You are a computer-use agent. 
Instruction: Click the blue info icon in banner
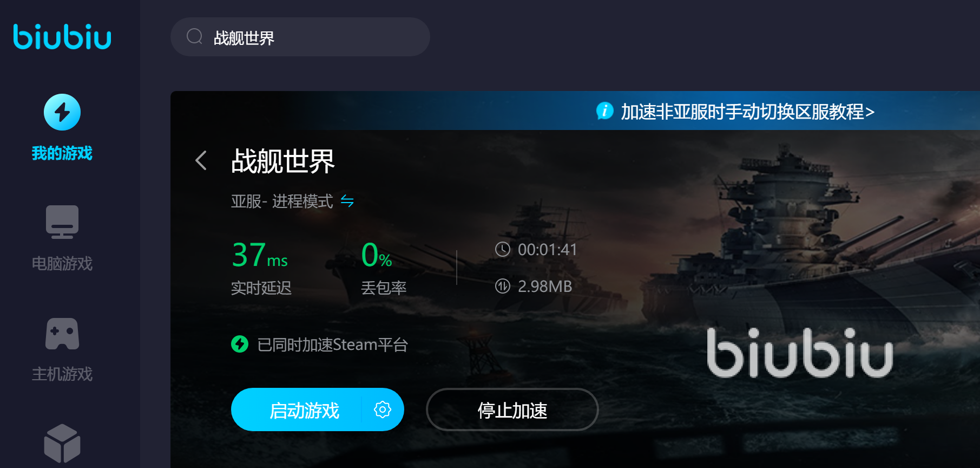point(604,110)
